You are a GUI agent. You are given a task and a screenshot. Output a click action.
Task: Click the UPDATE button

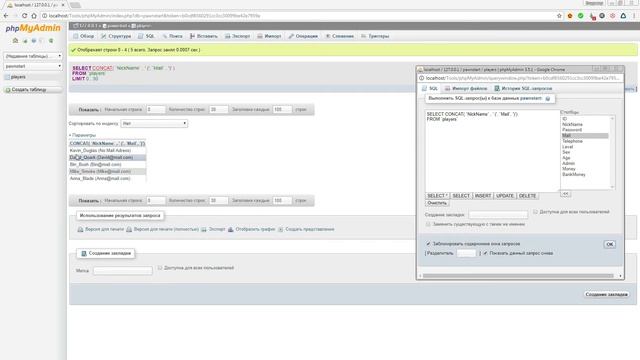(x=505, y=196)
